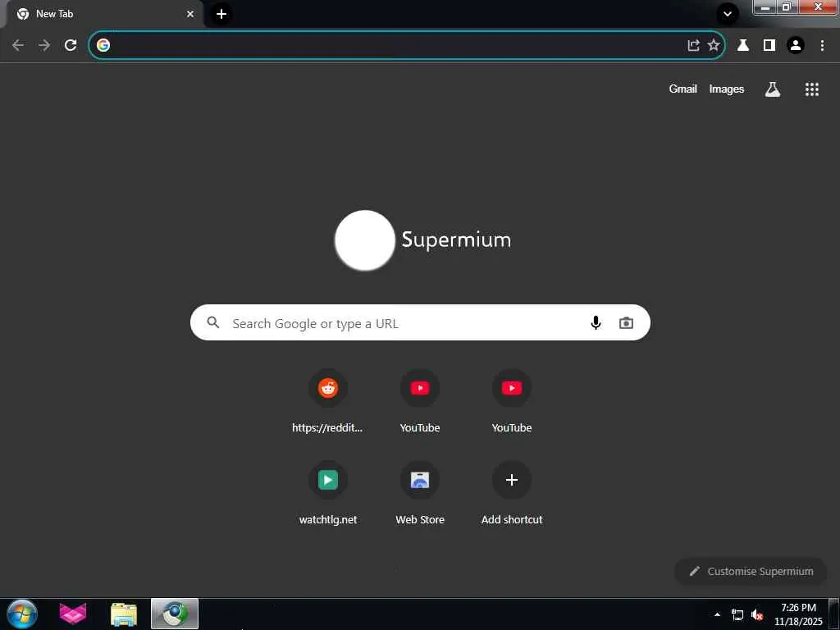Screen dimensions: 840x630
Task: Open the flask experiments icon in toolbar
Action: 743,45
